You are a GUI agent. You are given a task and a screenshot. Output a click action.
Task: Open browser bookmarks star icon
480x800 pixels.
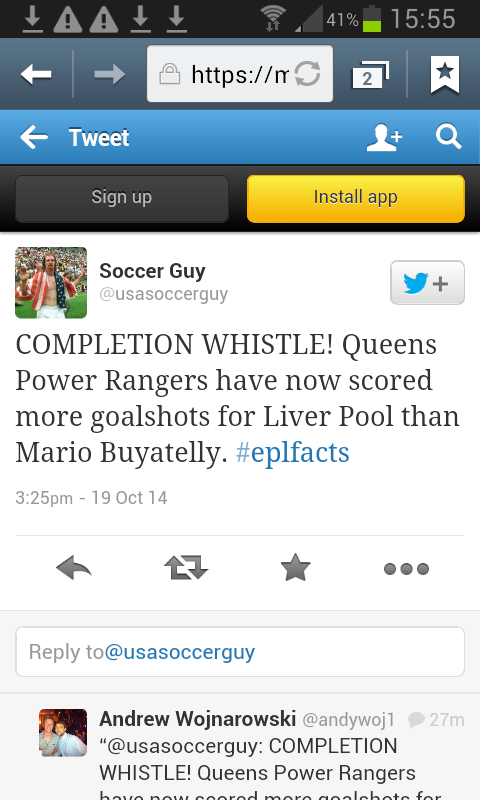point(445,74)
